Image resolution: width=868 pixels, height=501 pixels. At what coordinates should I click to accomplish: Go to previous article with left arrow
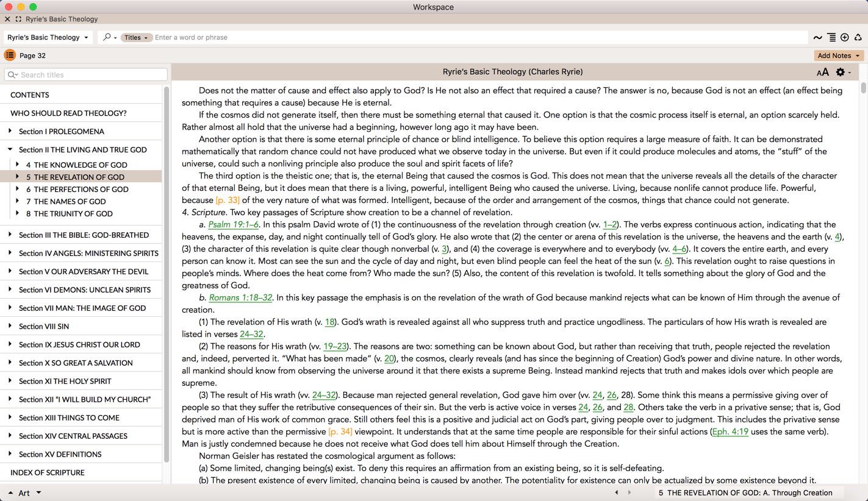(617, 492)
